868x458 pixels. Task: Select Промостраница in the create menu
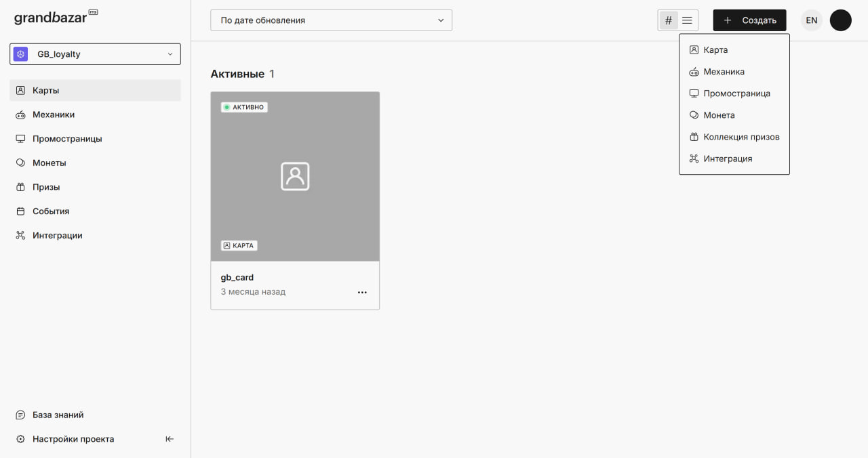point(734,93)
